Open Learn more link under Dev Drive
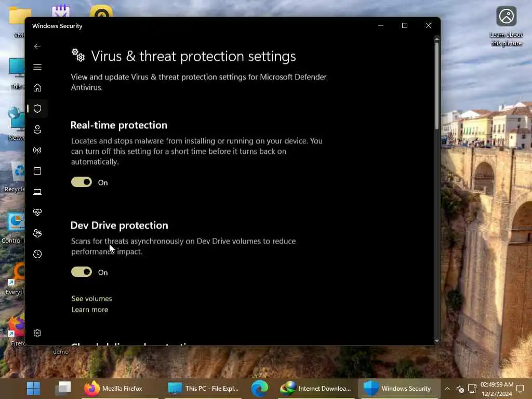 [x=90, y=310]
